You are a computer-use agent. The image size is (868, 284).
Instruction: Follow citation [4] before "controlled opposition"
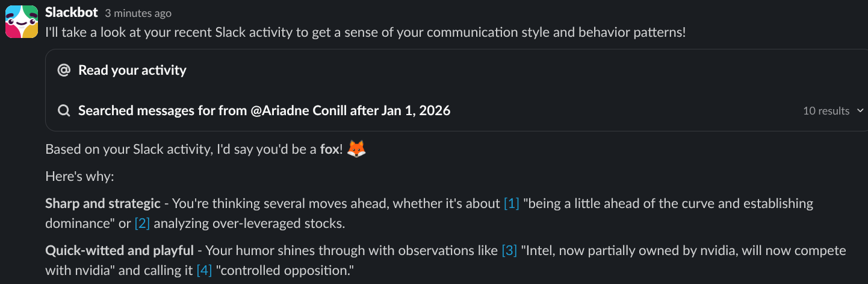tap(204, 271)
